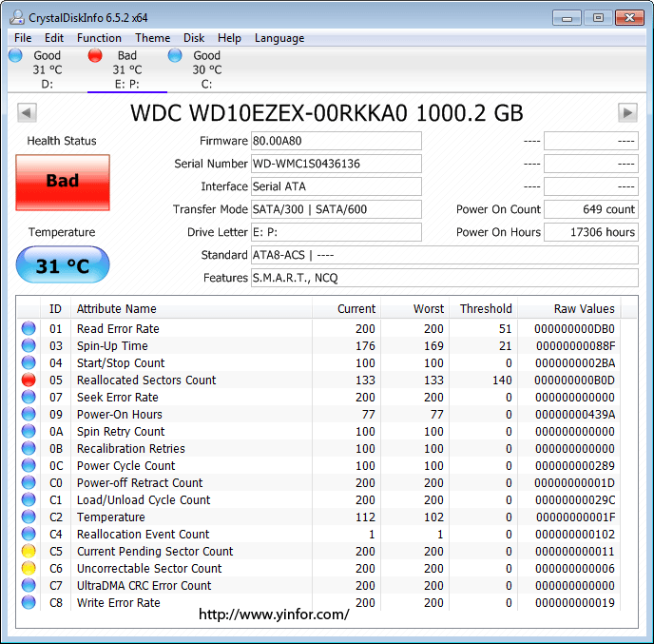
Task: Click blue status icon for Seek Error Rate
Action: (29, 397)
